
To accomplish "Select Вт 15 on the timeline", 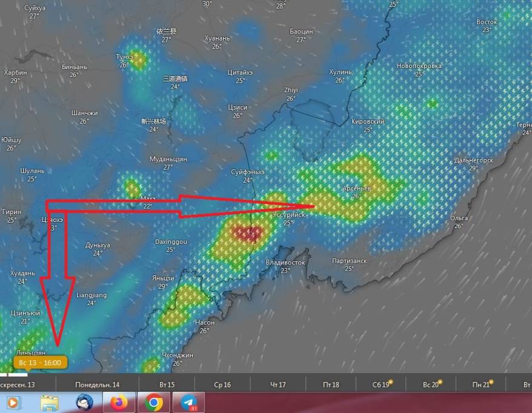I will click(167, 384).
